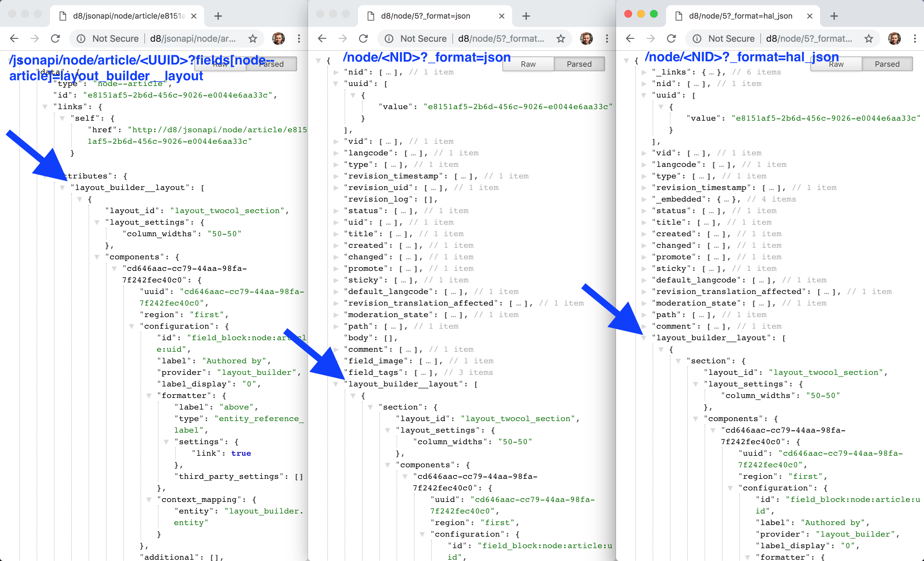Select the d8/jsonapi/node/article tab
Image resolution: width=924 pixels, height=561 pixels.
point(128,16)
